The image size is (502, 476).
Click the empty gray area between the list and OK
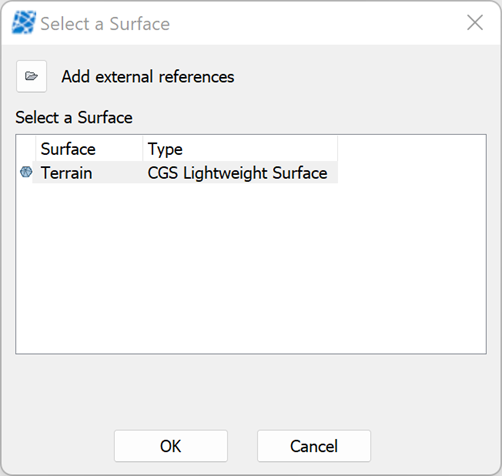click(x=251, y=392)
